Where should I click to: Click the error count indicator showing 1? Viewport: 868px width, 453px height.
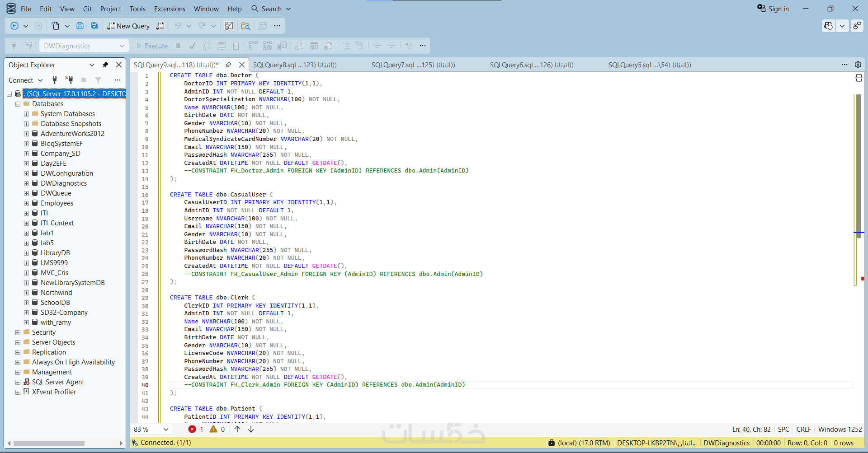pyautogui.click(x=196, y=429)
